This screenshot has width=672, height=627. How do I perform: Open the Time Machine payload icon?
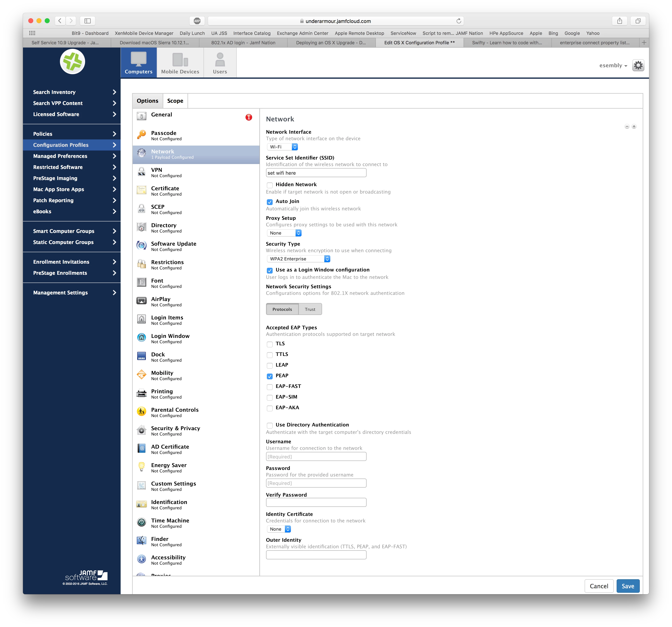[141, 523]
